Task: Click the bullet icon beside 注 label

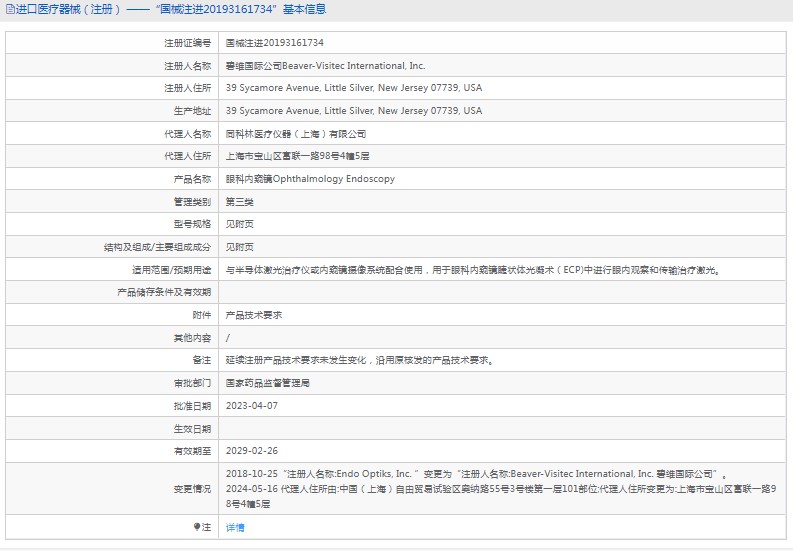Action: pos(196,526)
